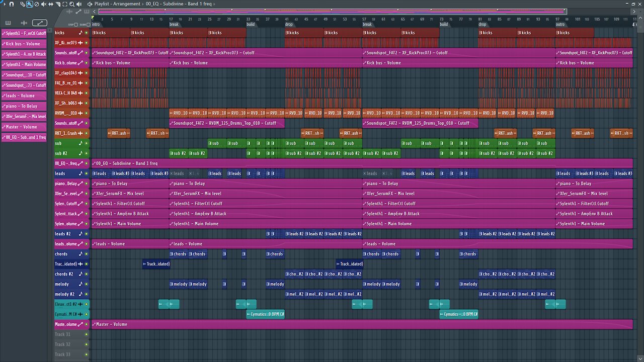Open the playlist options menu arrow
Image resolution: width=644 pixels, height=362 pixels.
coord(4,4)
